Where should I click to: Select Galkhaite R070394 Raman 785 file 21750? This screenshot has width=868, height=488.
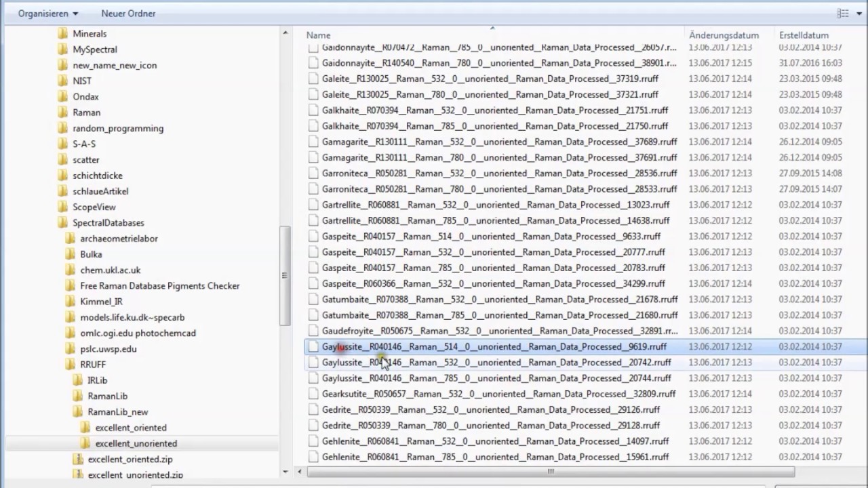pos(494,126)
